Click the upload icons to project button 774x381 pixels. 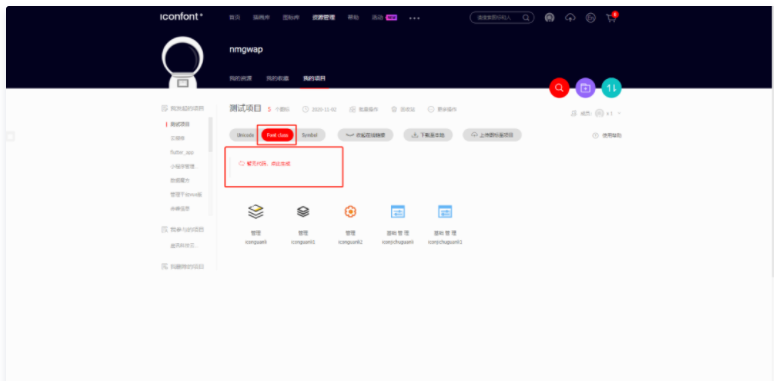click(x=492, y=135)
